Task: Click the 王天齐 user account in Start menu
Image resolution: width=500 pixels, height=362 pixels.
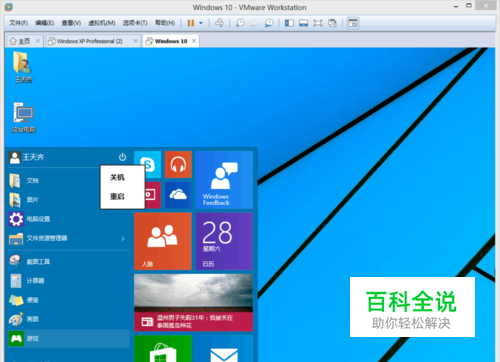Action: [27, 157]
